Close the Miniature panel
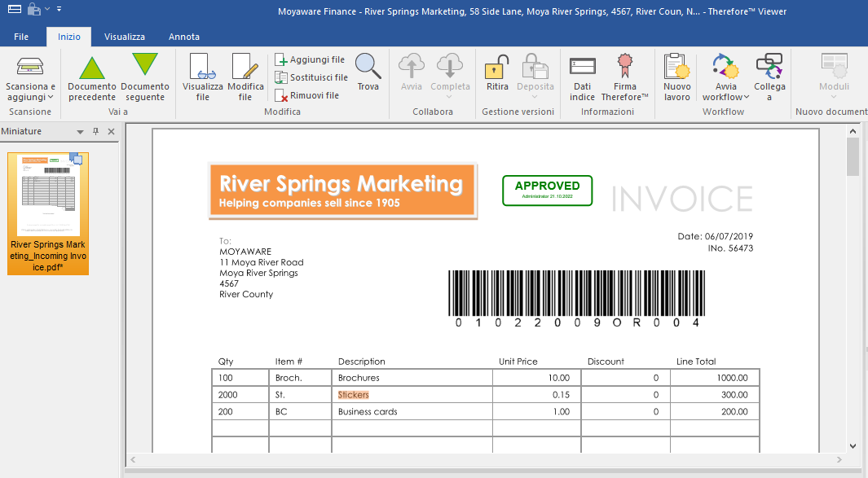Screen dimensions: 868x478 [x=112, y=132]
